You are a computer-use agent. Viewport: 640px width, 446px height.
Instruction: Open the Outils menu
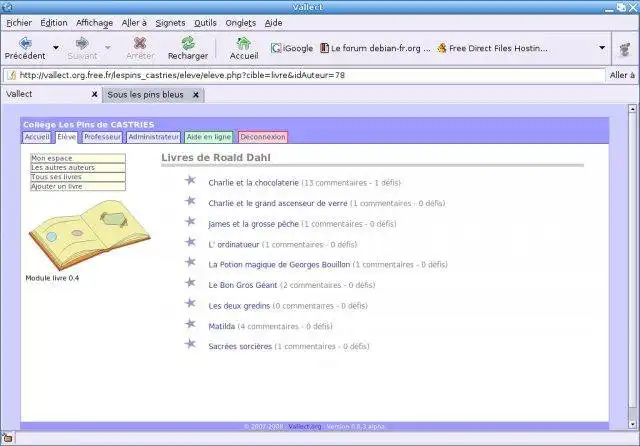[x=205, y=23]
